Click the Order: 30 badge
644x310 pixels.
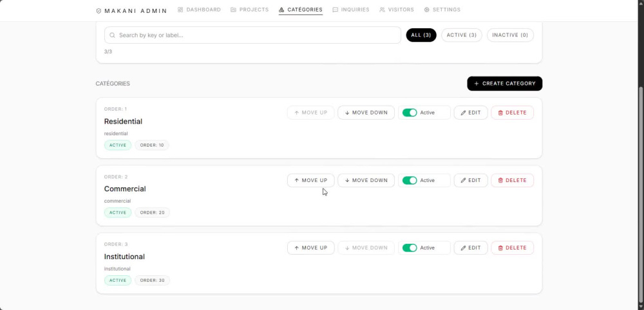[153, 280]
